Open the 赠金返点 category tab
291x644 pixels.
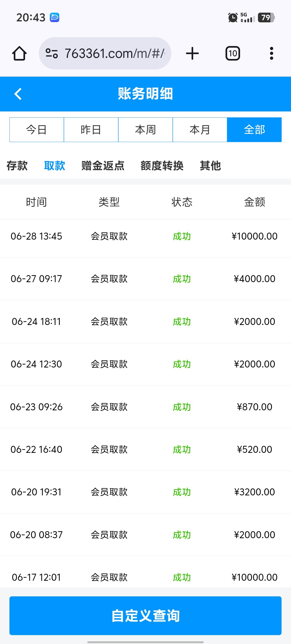pyautogui.click(x=103, y=166)
